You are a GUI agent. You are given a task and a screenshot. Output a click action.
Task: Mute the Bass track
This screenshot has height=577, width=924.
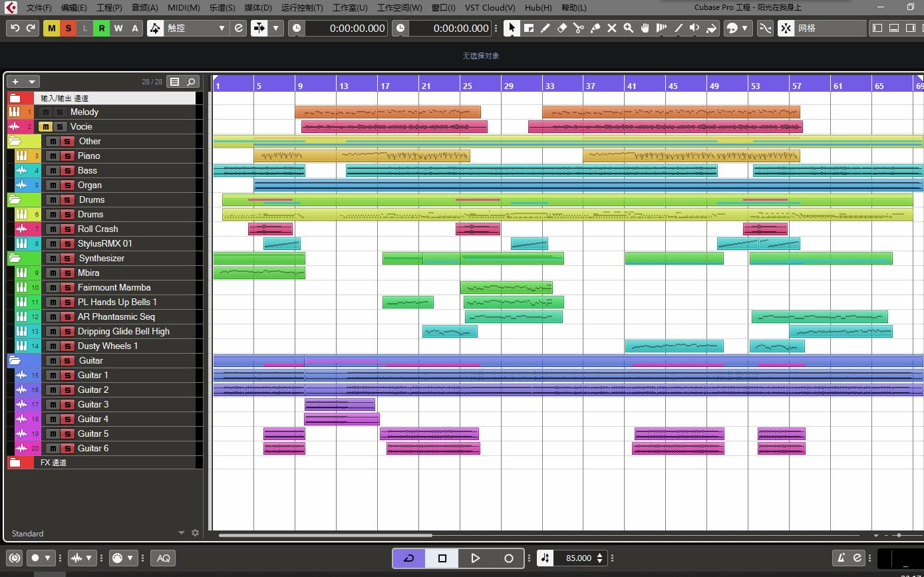point(53,170)
